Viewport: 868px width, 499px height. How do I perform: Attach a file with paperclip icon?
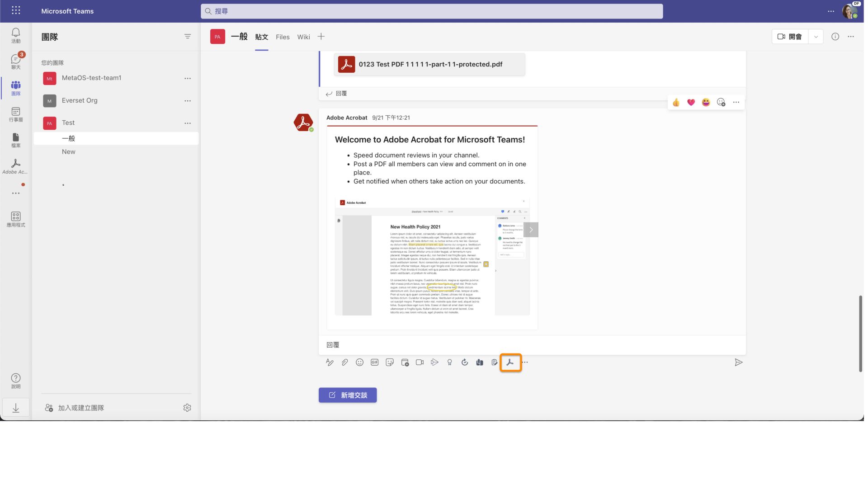(x=344, y=362)
